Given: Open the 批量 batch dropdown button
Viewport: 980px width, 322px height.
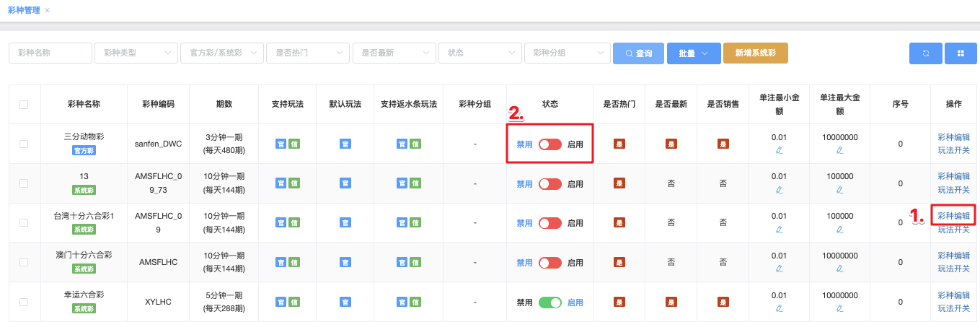Looking at the screenshot, I should 693,53.
